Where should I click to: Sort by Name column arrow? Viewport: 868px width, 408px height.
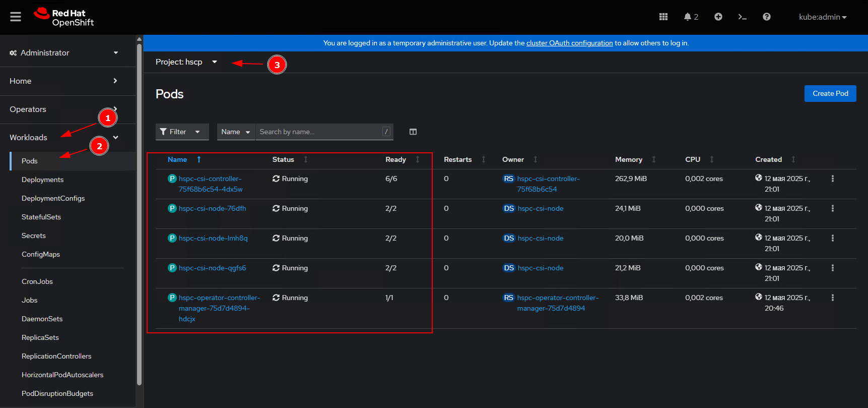coord(199,159)
